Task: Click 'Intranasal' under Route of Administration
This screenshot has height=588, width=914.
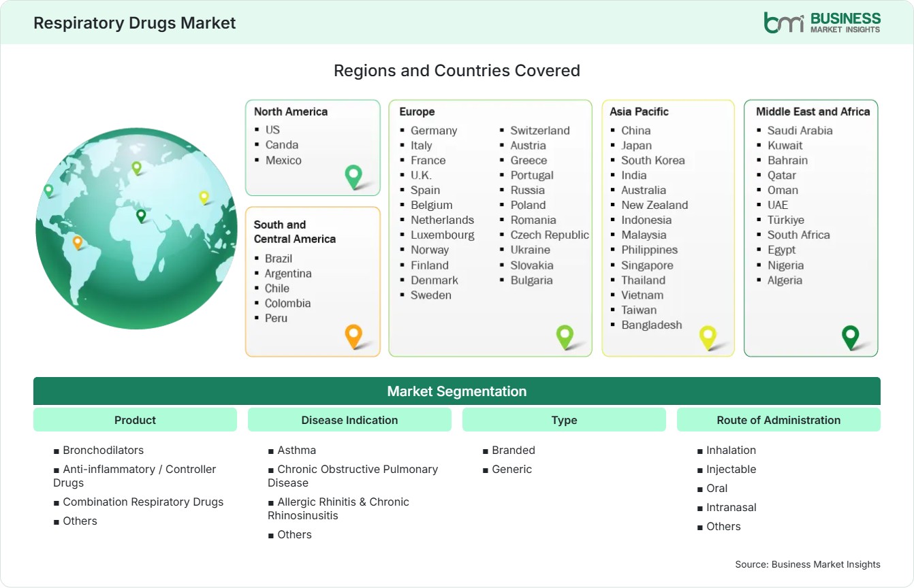Action: [731, 507]
